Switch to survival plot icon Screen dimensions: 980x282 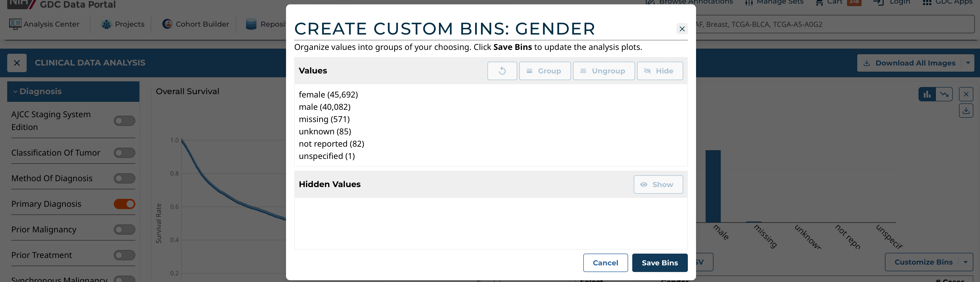(x=944, y=94)
